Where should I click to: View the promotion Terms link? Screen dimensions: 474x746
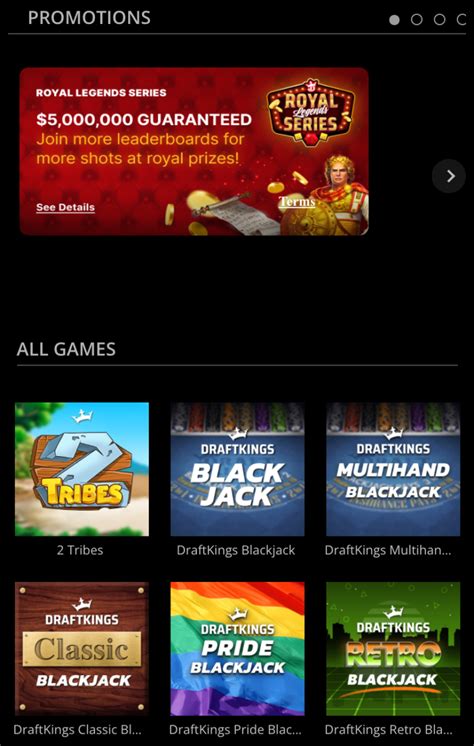pos(297,202)
